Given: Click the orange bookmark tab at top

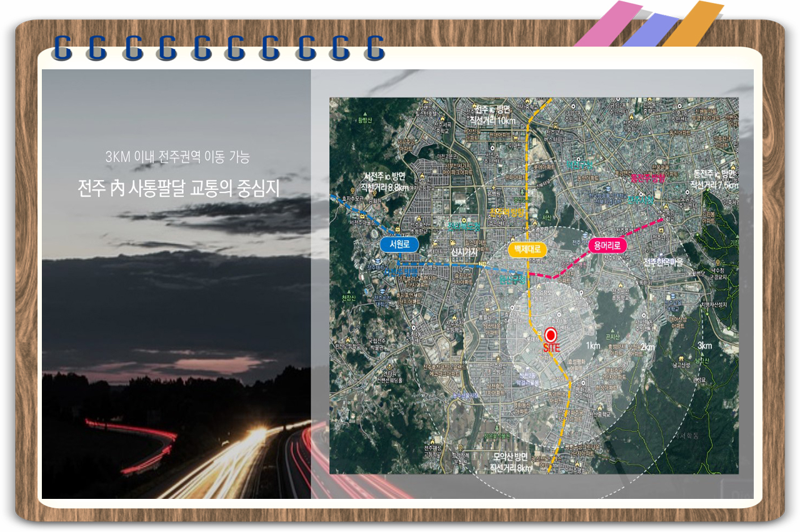Looking at the screenshot, I should 692,24.
